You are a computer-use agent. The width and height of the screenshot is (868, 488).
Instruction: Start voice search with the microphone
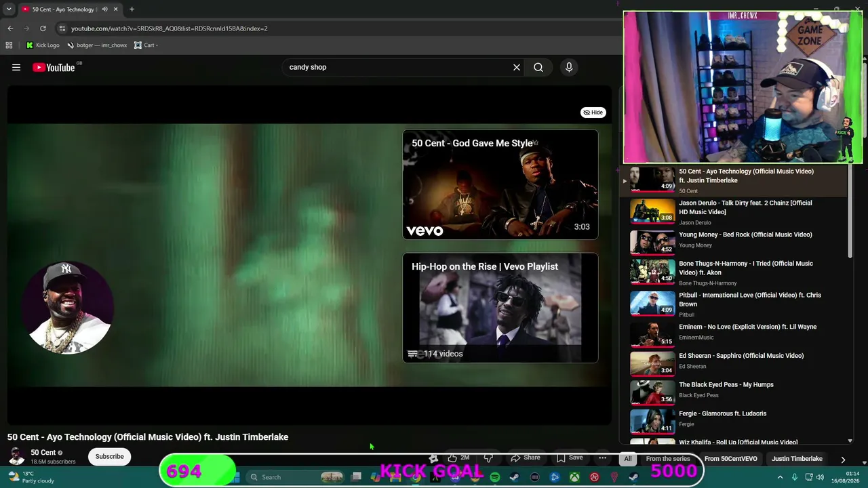tap(569, 67)
